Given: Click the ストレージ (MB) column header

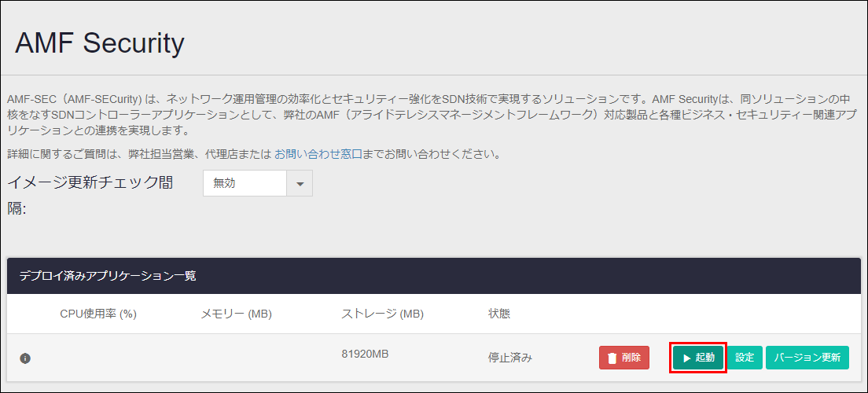Looking at the screenshot, I should point(383,314).
